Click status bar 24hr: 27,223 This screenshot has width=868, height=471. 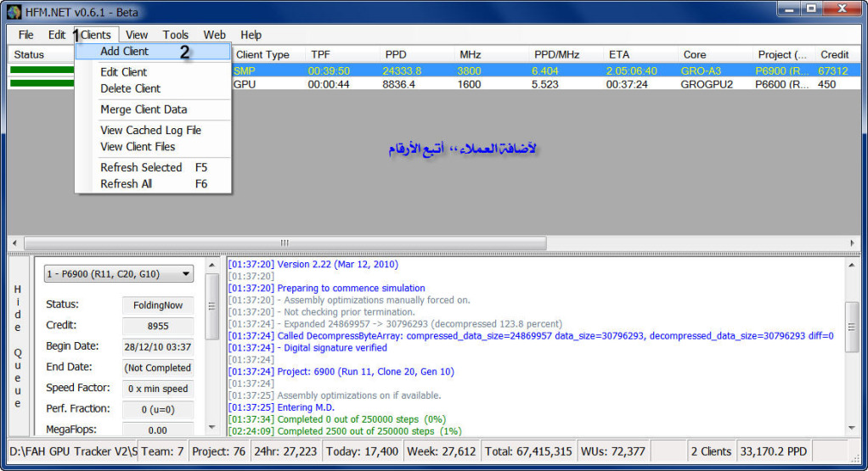(285, 451)
